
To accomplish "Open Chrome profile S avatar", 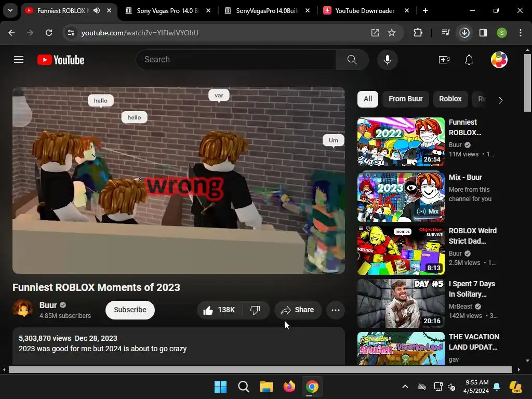I will [501, 33].
